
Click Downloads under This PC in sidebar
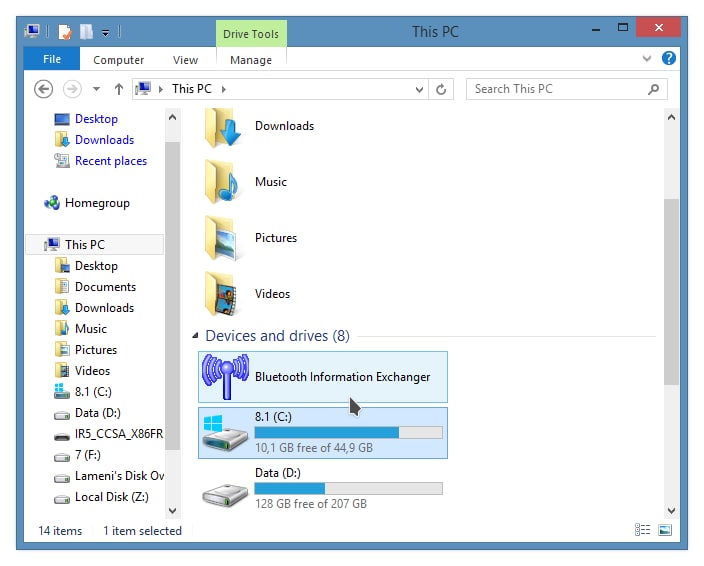click(104, 308)
